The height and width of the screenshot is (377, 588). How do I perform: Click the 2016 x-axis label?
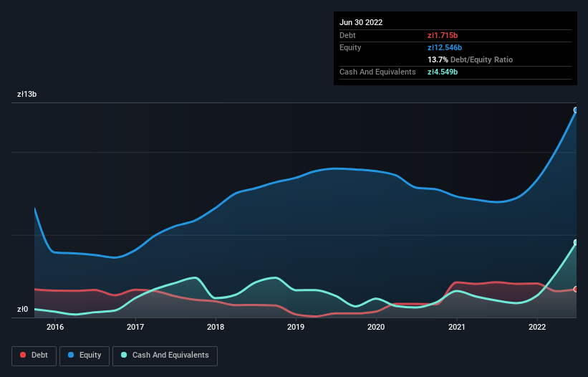tap(55, 327)
